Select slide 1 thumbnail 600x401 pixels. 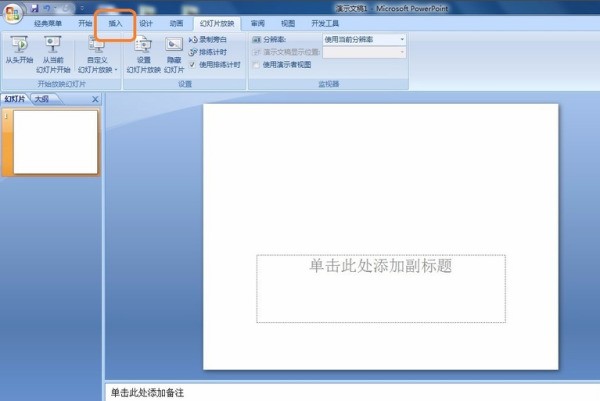tap(55, 142)
